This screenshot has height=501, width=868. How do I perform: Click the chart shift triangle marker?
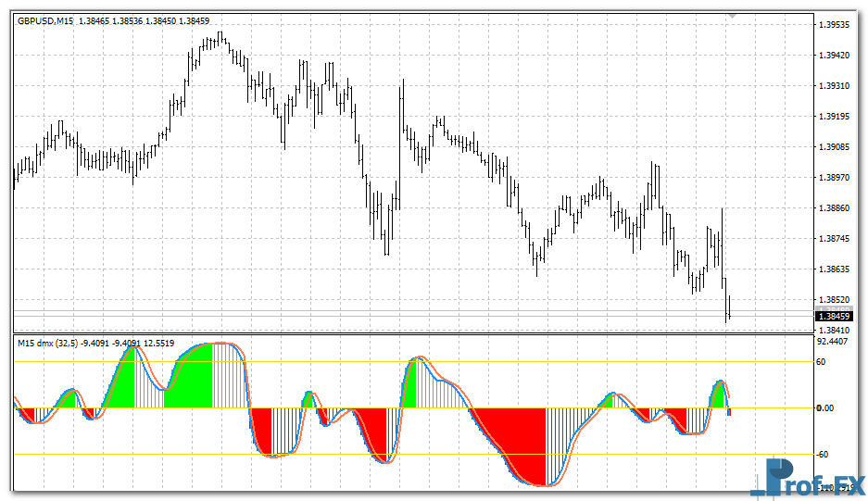click(x=733, y=16)
